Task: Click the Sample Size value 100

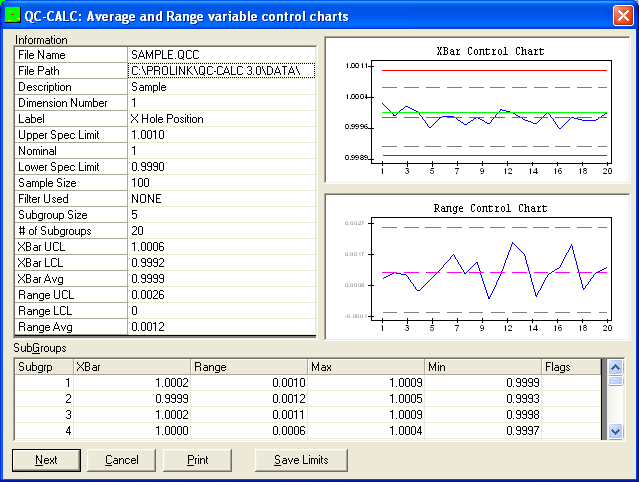Action: coord(222,183)
